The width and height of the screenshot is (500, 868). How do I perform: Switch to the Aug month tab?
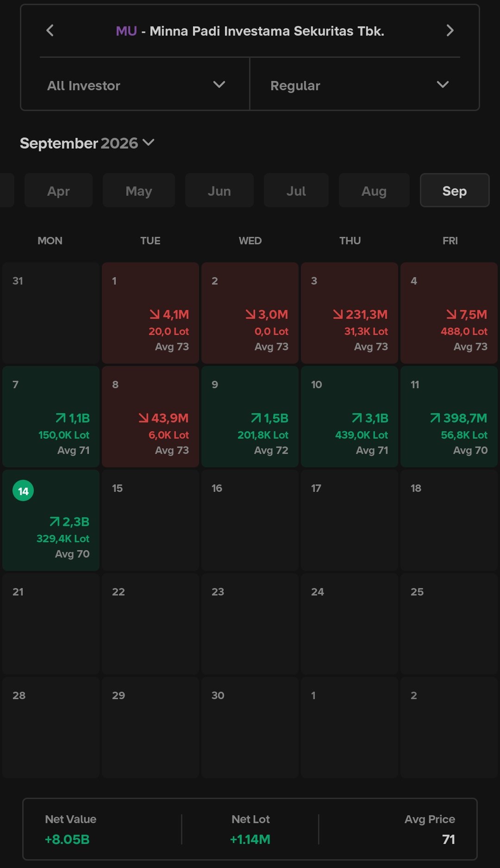click(374, 191)
